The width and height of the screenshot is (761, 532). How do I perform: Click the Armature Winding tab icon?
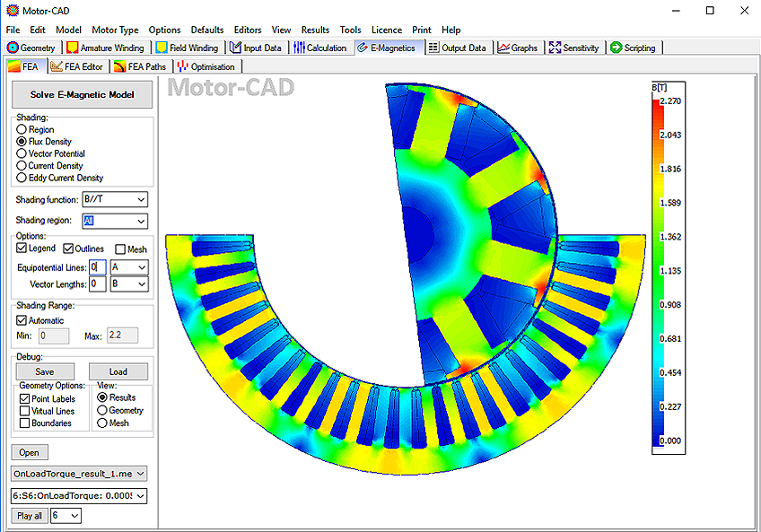click(x=73, y=48)
